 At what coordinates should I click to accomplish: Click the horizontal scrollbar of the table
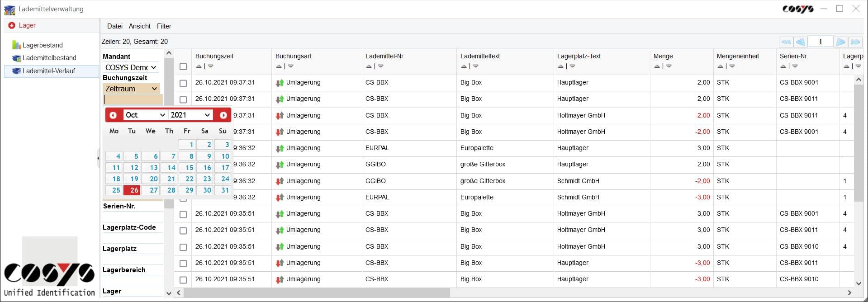point(317,293)
